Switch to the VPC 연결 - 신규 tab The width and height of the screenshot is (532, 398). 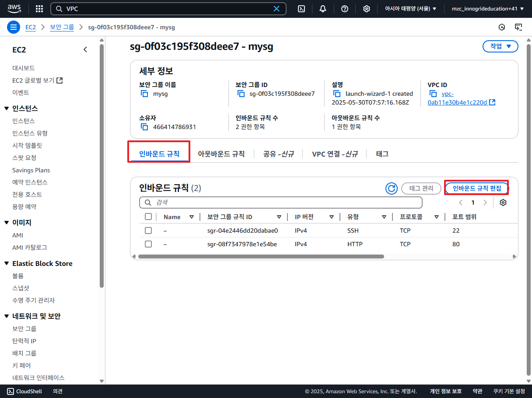(335, 154)
